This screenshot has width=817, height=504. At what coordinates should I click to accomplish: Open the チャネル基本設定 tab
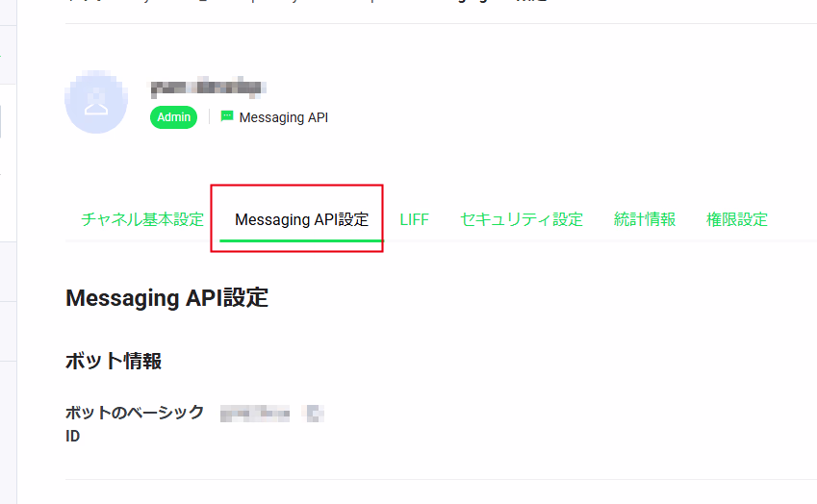click(x=142, y=219)
